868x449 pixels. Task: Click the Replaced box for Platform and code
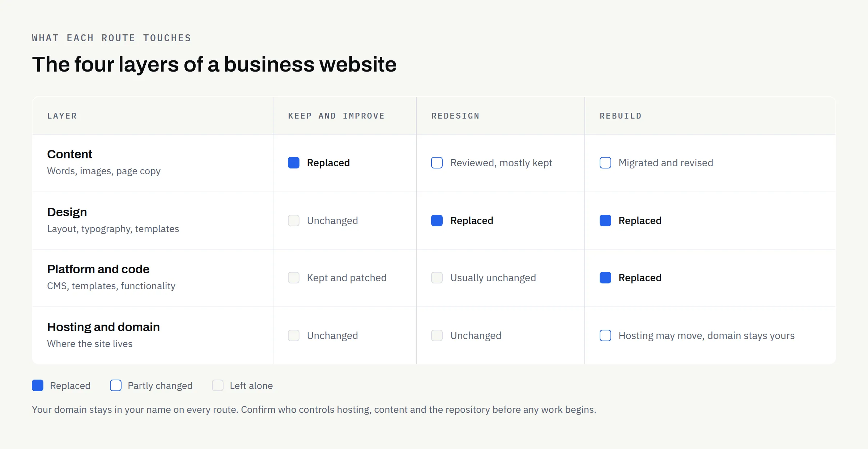tap(605, 278)
